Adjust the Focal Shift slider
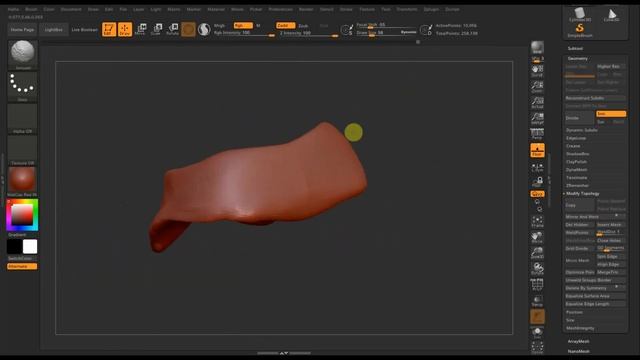The width and height of the screenshot is (640, 360). pyautogui.click(x=386, y=25)
